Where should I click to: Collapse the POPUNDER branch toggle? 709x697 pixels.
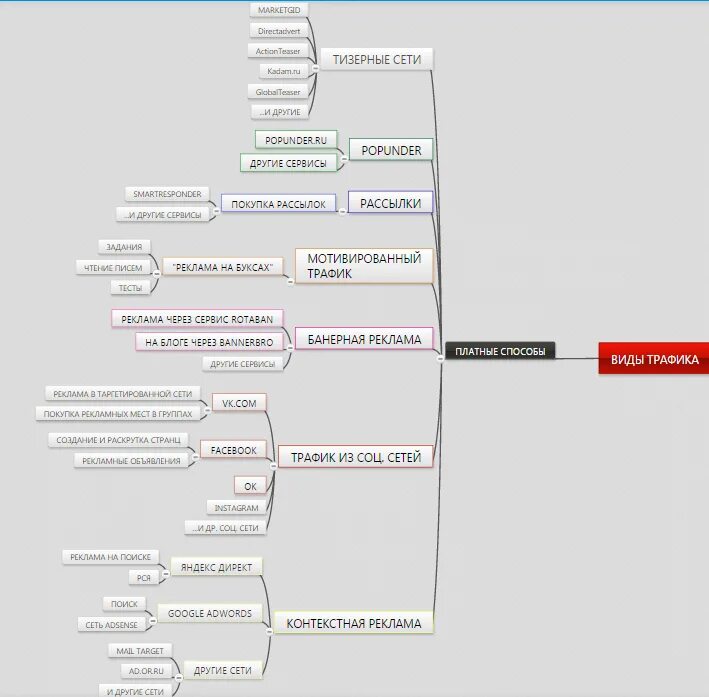pos(344,159)
